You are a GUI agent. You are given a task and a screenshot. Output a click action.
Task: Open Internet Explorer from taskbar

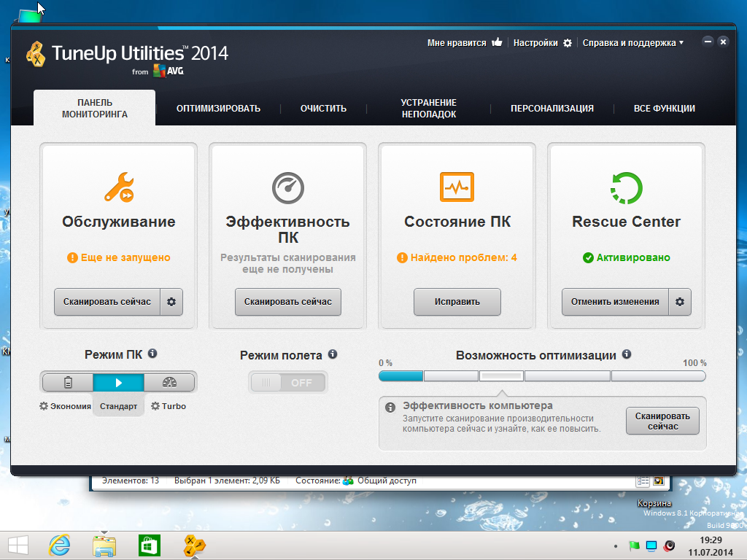point(60,545)
